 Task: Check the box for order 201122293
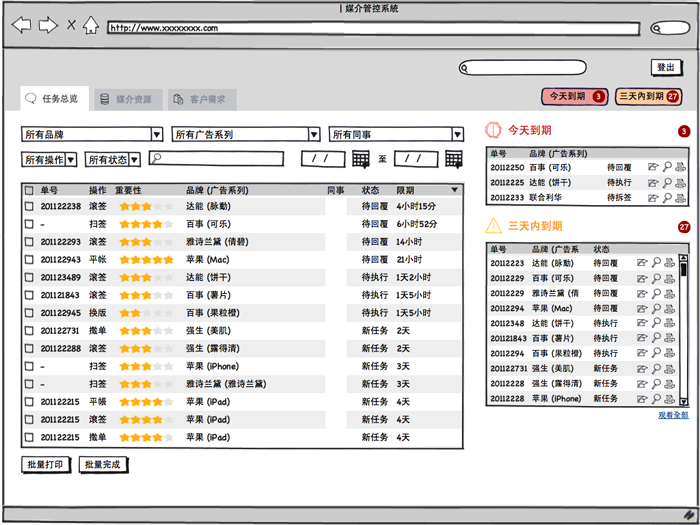[29, 242]
